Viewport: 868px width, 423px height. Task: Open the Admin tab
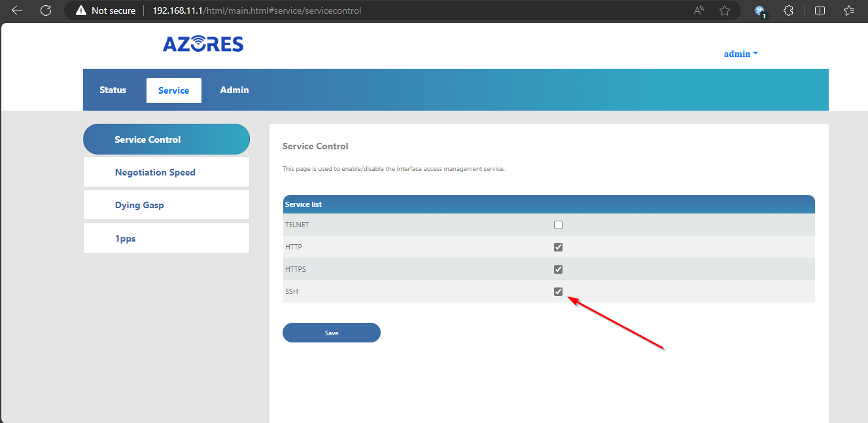(234, 90)
